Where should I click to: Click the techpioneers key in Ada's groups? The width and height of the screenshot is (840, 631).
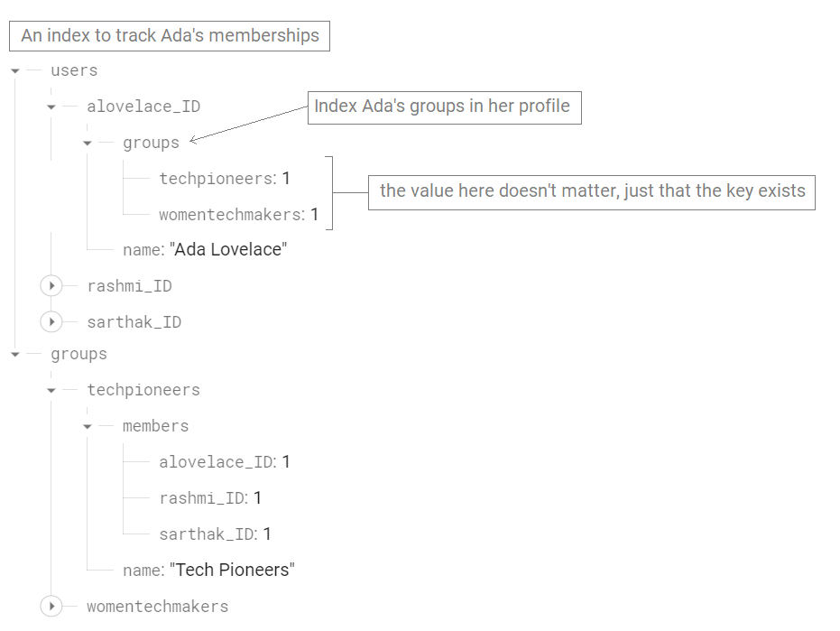217,179
